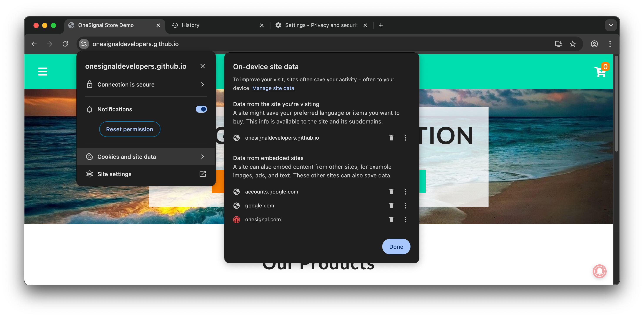Click the Reset permission button
The width and height of the screenshot is (644, 317).
pos(130,129)
